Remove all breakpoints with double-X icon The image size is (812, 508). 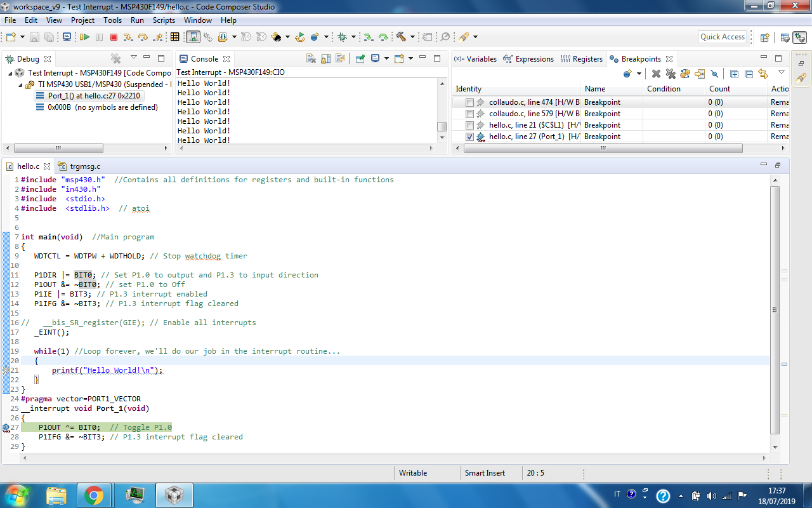click(671, 74)
